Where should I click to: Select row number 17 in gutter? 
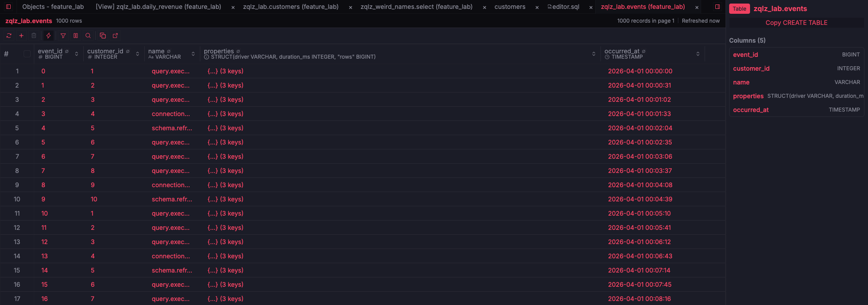(17, 299)
